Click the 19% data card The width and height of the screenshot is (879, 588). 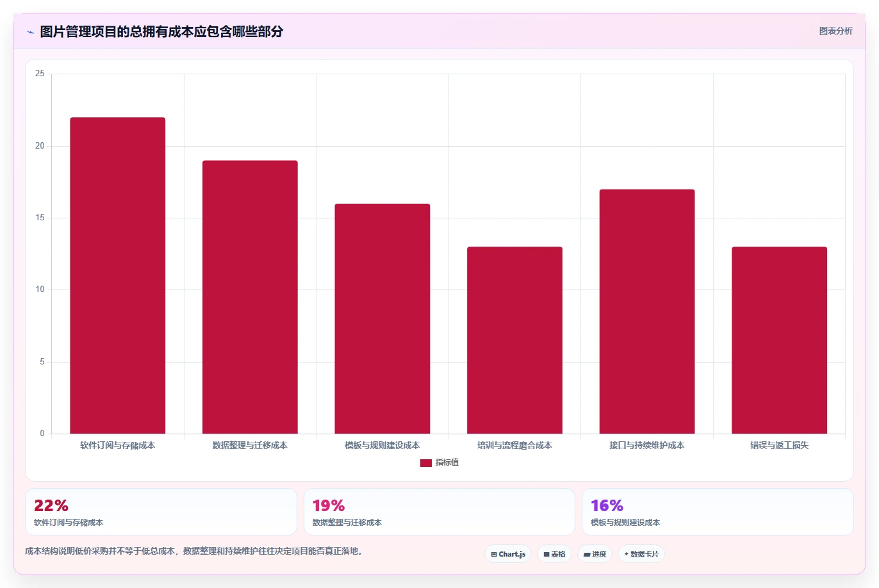[439, 512]
